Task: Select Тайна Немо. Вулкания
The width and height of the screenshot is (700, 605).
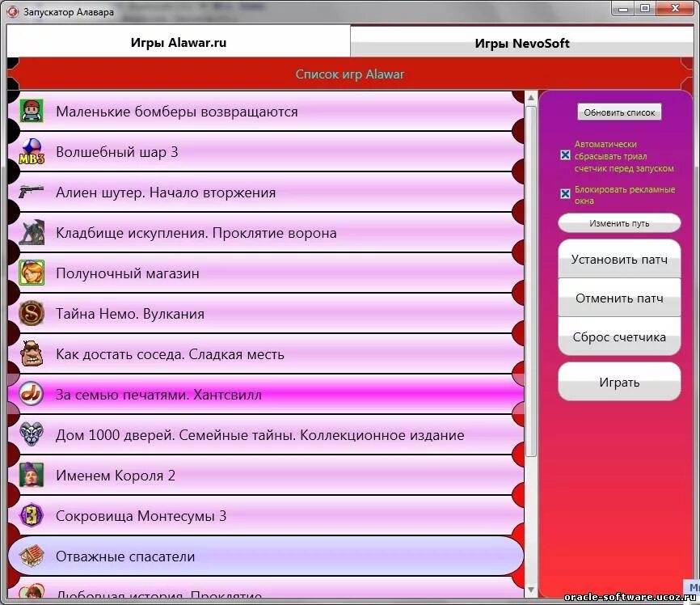Action: click(266, 313)
